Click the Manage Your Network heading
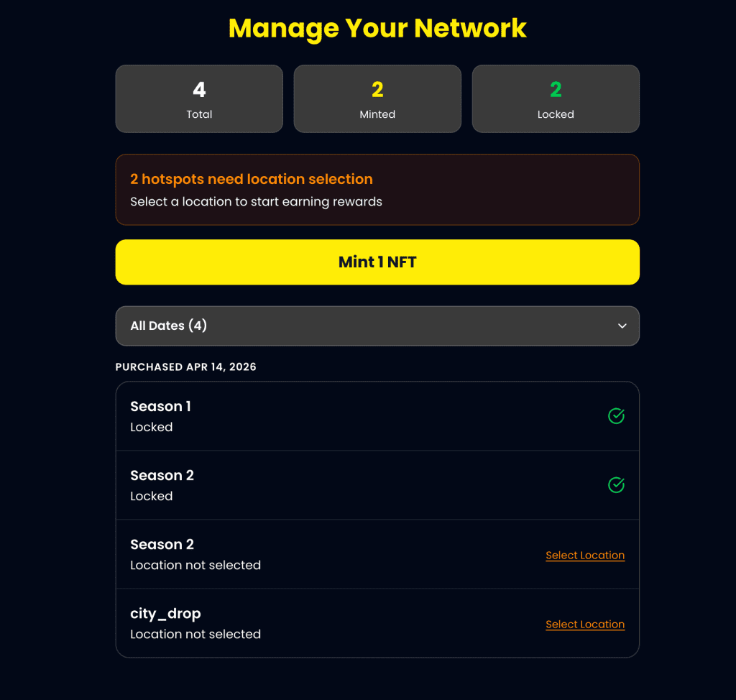 click(377, 28)
